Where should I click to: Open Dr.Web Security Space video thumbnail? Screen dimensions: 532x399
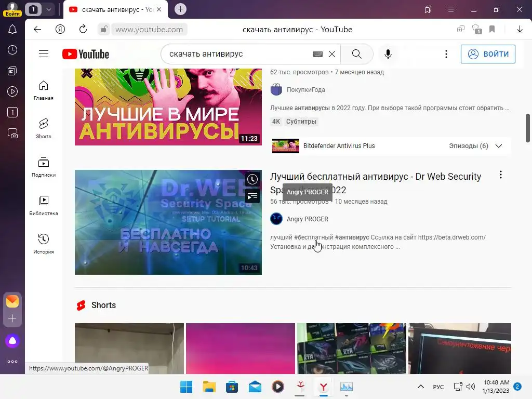pos(168,222)
